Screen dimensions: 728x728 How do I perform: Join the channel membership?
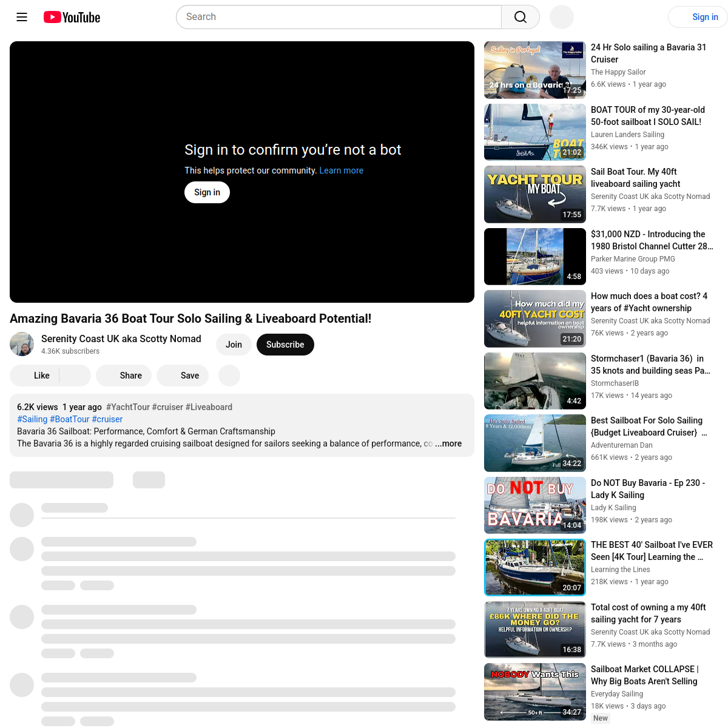coord(234,345)
